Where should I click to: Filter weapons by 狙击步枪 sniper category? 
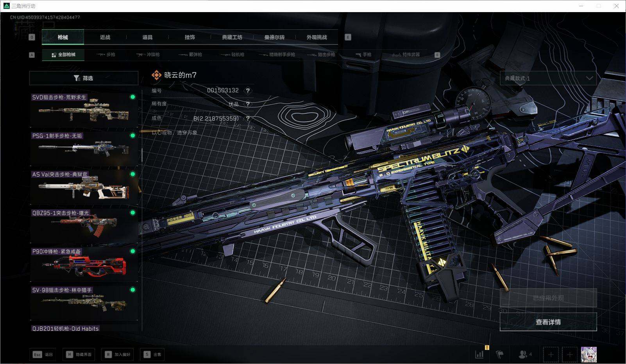[322, 55]
